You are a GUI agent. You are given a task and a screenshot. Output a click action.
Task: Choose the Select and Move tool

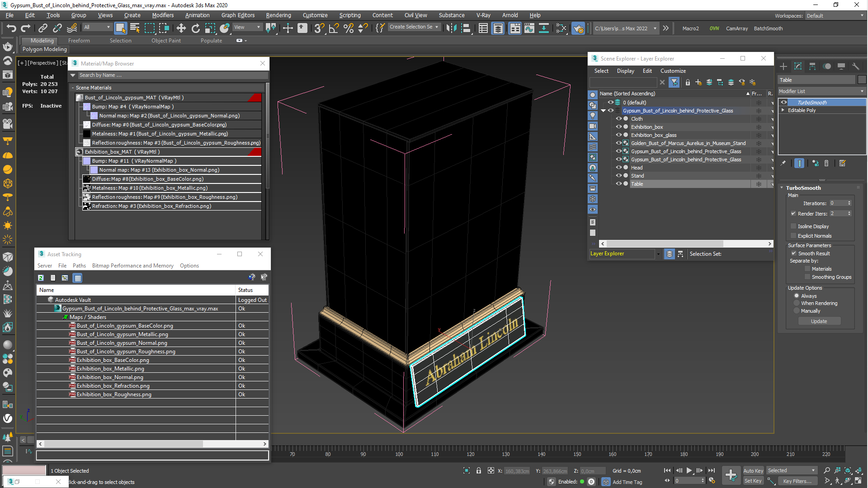click(181, 28)
